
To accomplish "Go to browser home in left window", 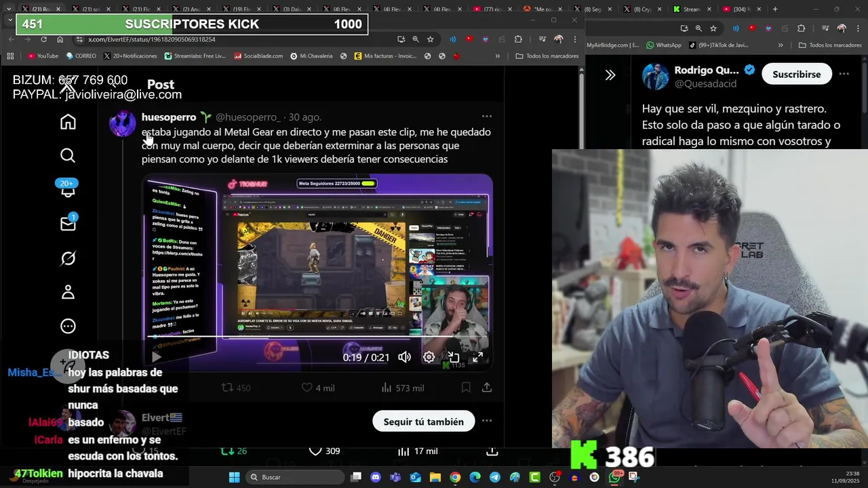I will 60,39.
